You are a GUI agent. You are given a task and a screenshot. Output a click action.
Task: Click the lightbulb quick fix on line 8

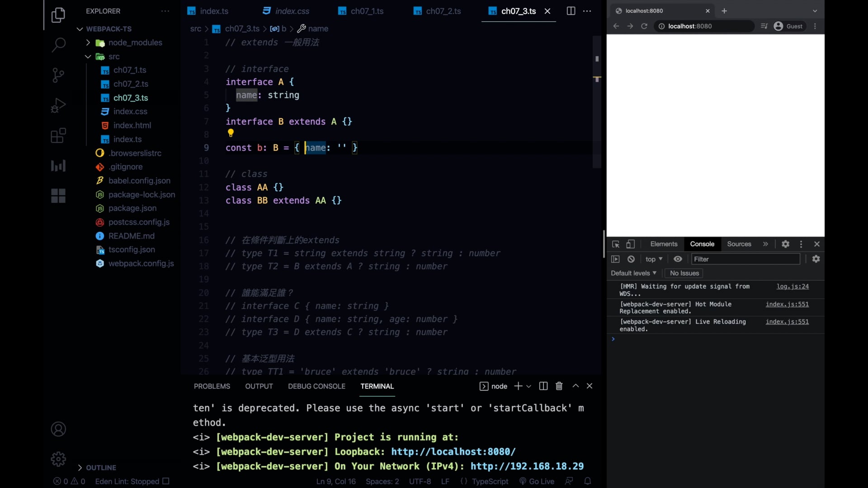pos(231,133)
